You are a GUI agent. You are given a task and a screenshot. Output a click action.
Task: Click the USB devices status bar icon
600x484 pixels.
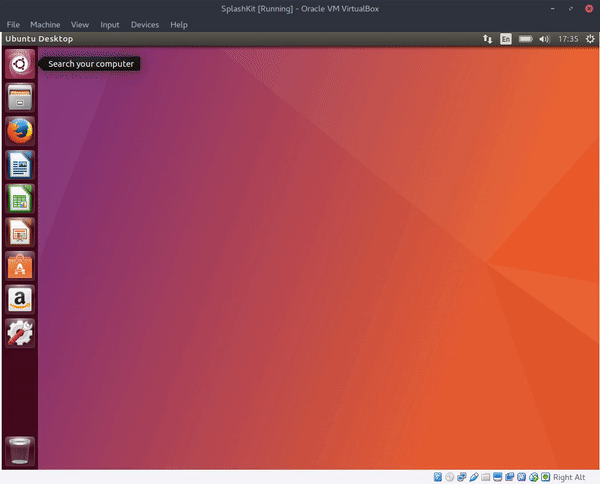(x=474, y=477)
